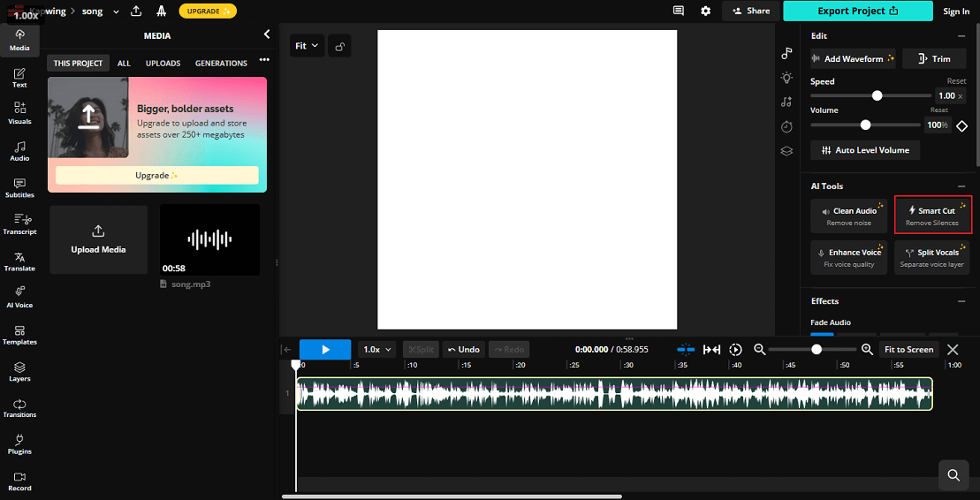
Task: Collapse the Effects section
Action: click(x=961, y=301)
